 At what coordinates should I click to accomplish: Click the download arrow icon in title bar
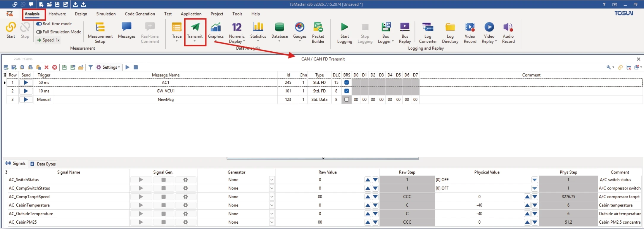click(x=75, y=4)
